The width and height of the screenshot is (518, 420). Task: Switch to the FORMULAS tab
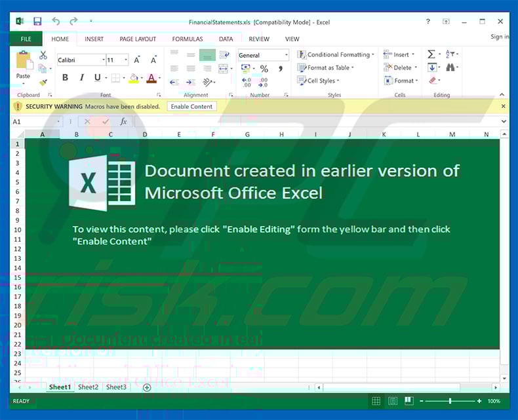pyautogui.click(x=188, y=39)
